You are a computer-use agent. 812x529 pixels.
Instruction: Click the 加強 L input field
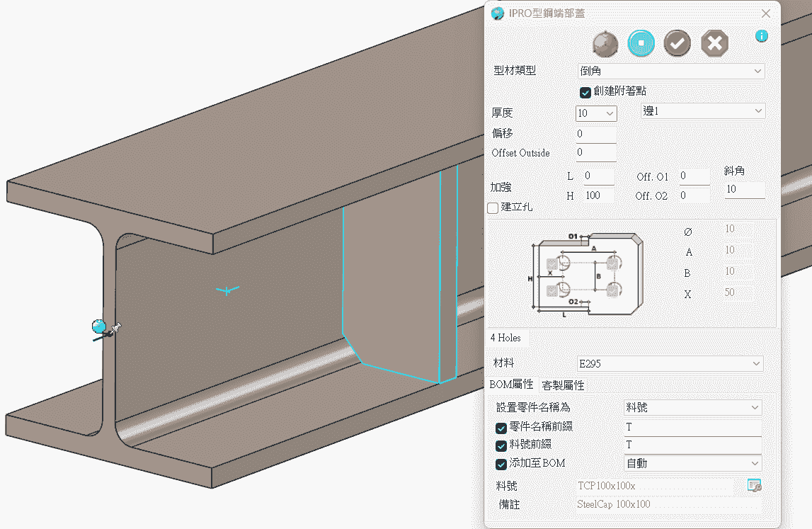click(599, 176)
